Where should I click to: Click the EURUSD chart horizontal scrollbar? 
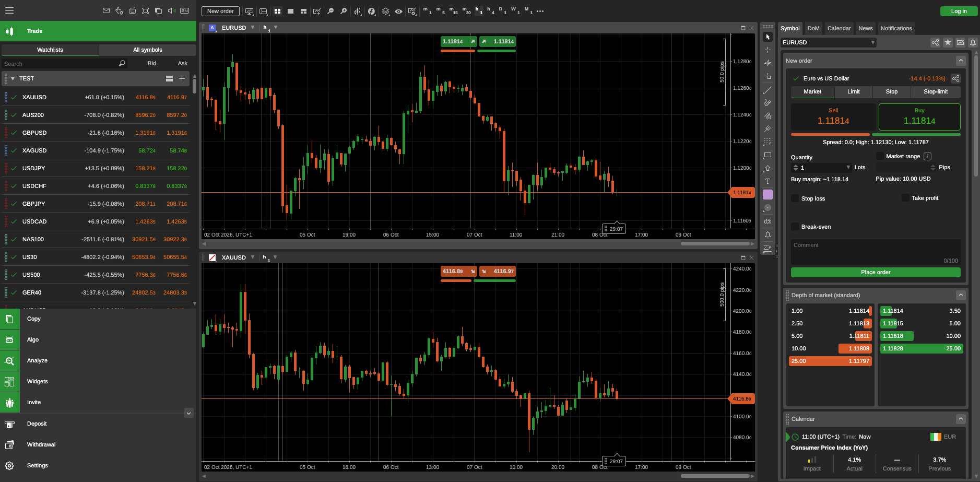click(715, 243)
